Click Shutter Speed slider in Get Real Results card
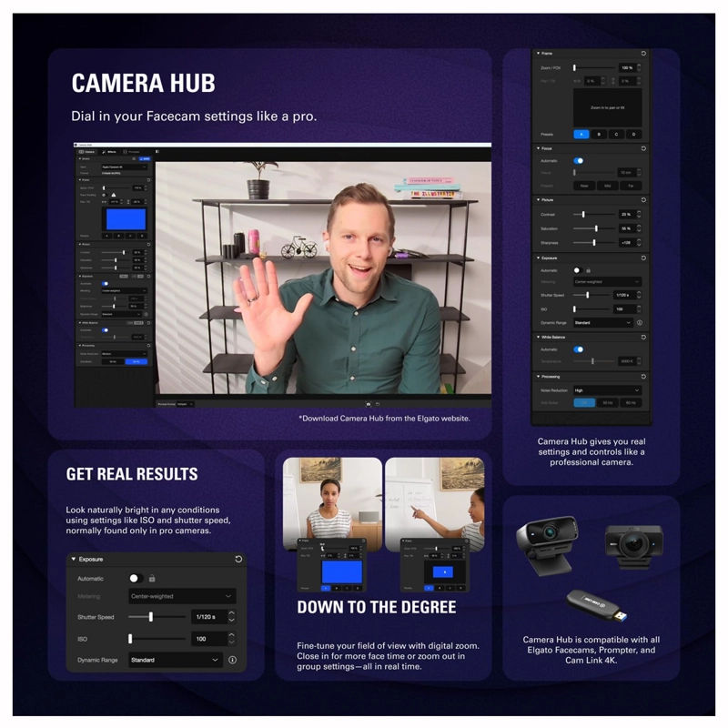Image resolution: width=728 pixels, height=728 pixels. click(x=157, y=617)
